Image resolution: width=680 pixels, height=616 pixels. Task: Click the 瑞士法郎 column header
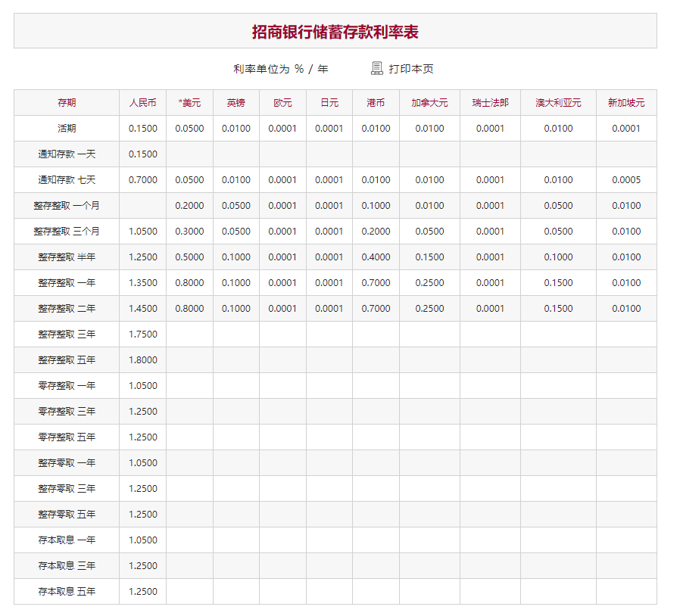tap(490, 103)
